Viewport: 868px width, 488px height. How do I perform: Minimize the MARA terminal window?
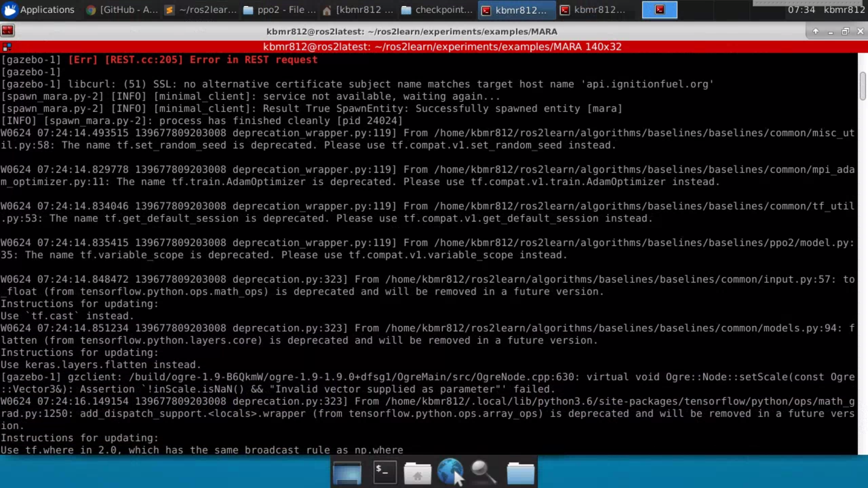click(x=831, y=31)
